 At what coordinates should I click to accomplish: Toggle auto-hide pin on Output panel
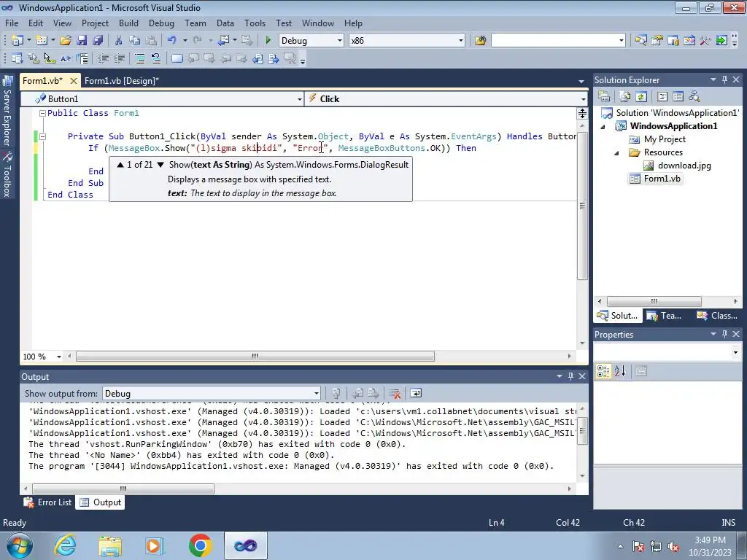570,376
